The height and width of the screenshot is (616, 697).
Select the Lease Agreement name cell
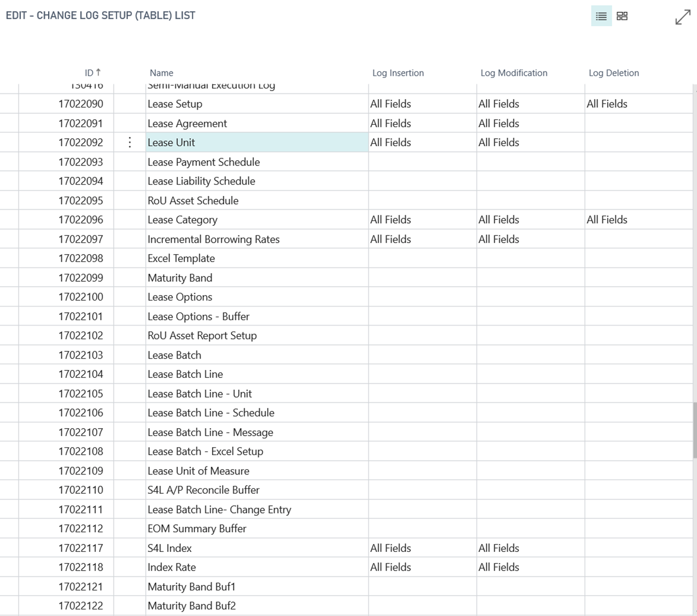tap(257, 123)
